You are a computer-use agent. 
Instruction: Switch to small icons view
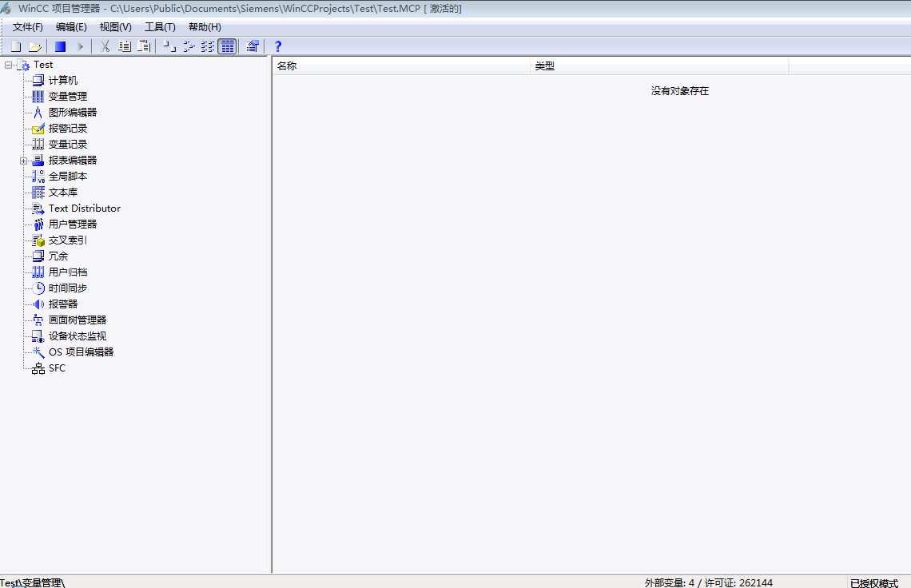pyautogui.click(x=189, y=46)
